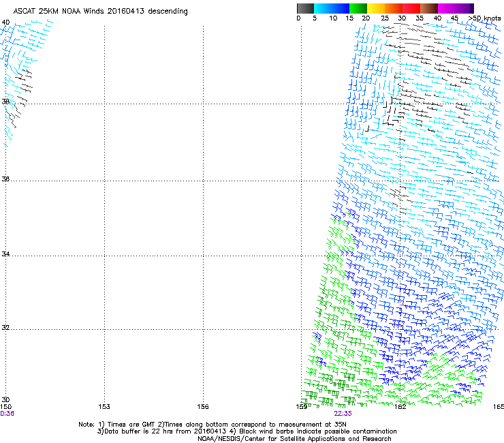The width and height of the screenshot is (504, 443).
Task: Choose the brown 35–40 knots legend color
Action: [429, 8]
